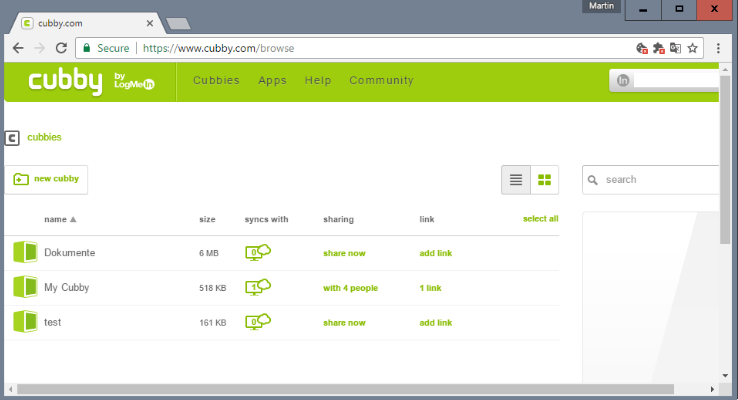
Task: Click the puzzle extension icon
Action: click(x=658, y=48)
